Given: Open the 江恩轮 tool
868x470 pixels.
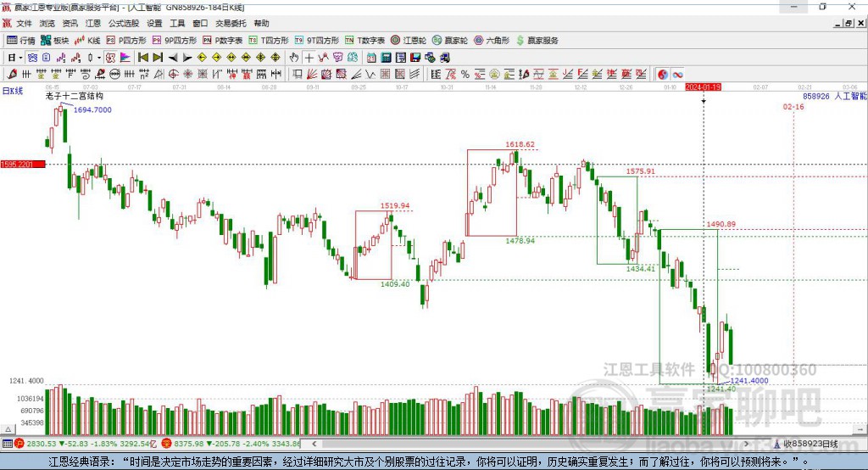Looking at the screenshot, I should click(409, 41).
